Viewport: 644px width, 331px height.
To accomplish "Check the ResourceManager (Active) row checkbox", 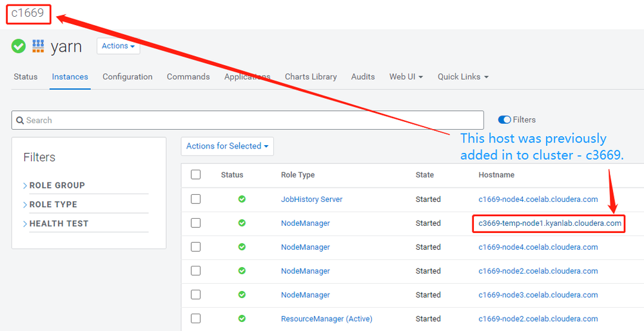I will tap(196, 318).
